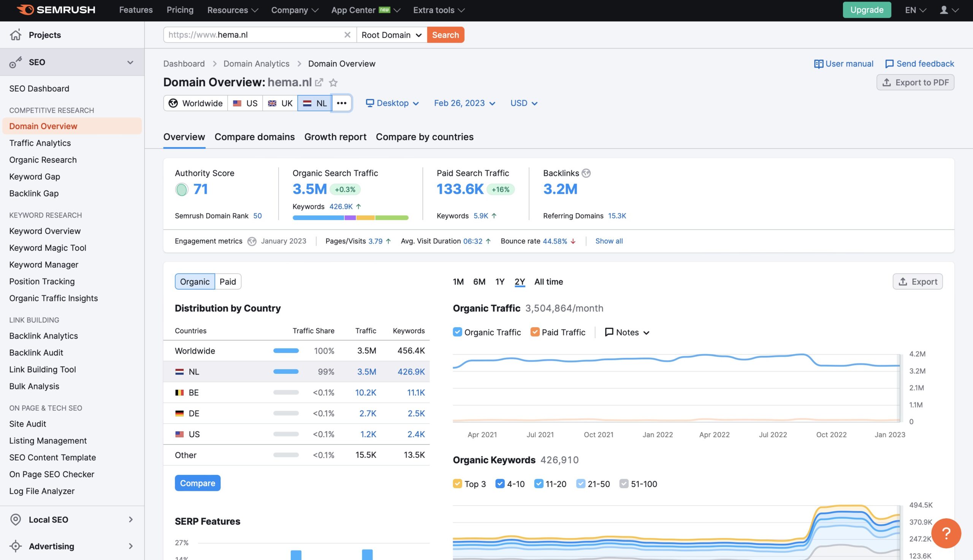Open Growth report tab
Image resolution: width=973 pixels, height=560 pixels.
point(335,136)
